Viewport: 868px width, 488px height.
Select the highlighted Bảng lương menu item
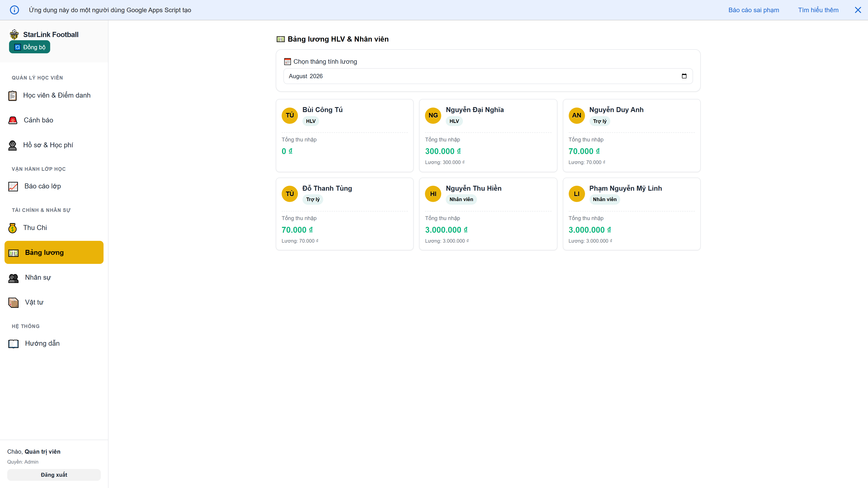tap(54, 252)
